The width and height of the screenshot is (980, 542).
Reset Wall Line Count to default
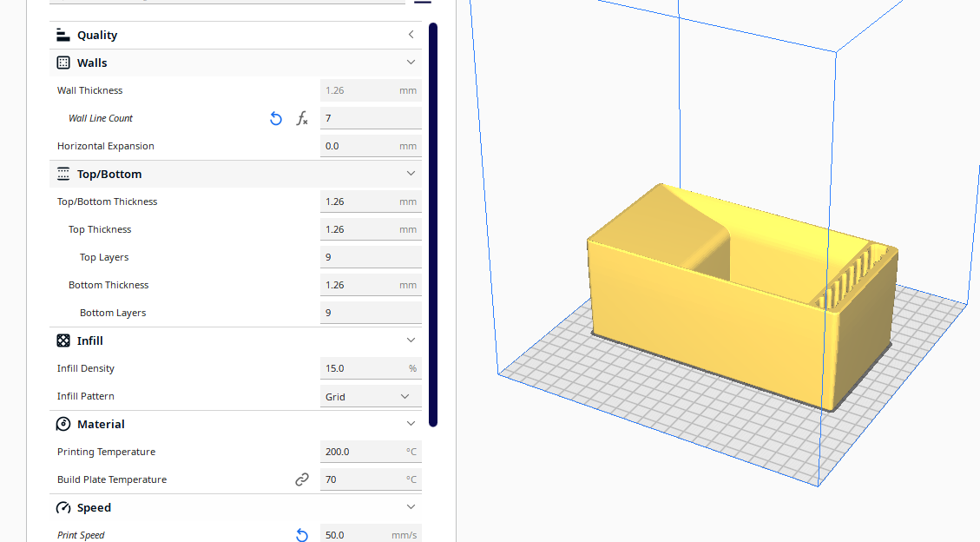(276, 118)
